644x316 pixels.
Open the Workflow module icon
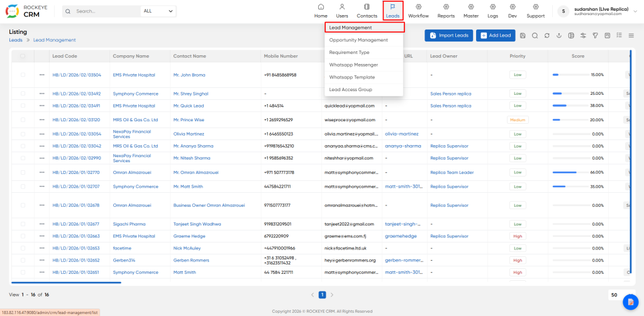click(418, 7)
